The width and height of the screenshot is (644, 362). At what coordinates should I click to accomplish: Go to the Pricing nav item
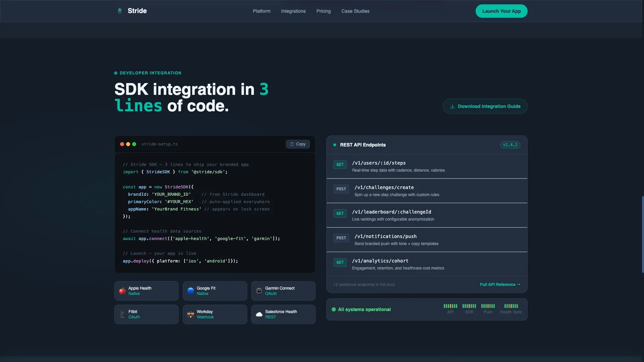click(323, 11)
